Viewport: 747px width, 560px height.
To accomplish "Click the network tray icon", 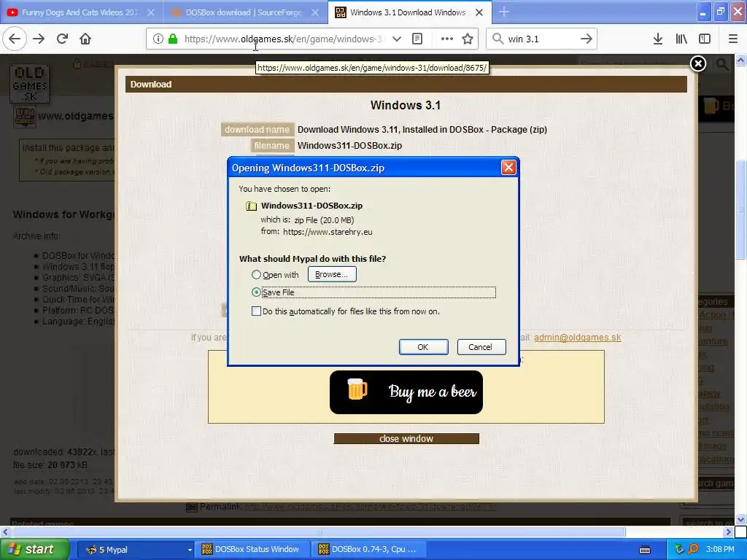I will [679, 549].
